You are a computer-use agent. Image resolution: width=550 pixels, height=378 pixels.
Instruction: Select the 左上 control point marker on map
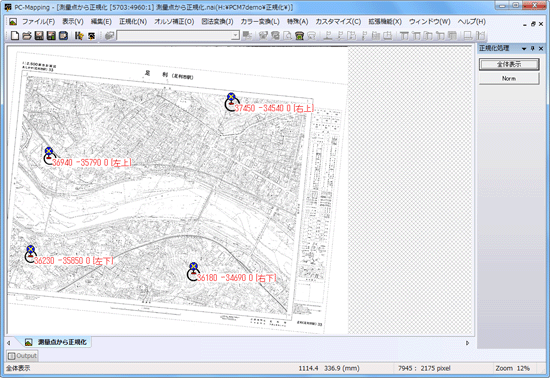point(49,156)
